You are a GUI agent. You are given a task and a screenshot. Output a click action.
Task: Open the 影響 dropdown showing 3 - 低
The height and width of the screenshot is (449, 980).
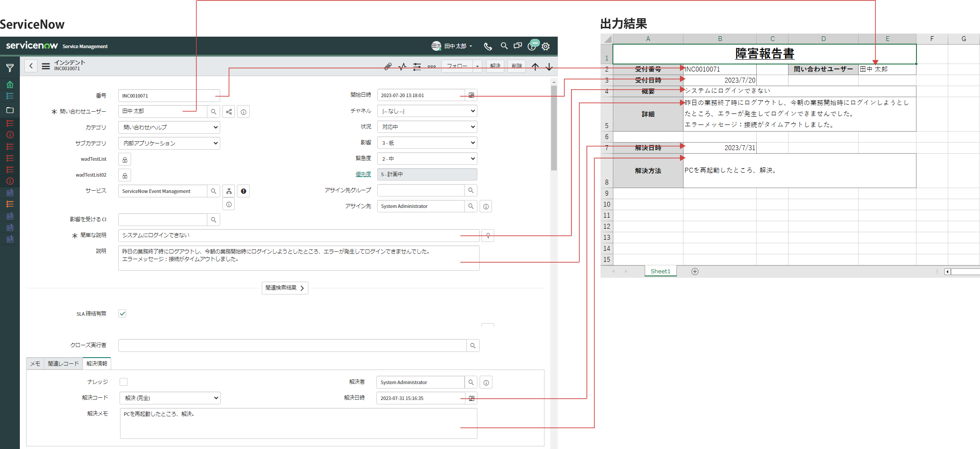point(427,143)
